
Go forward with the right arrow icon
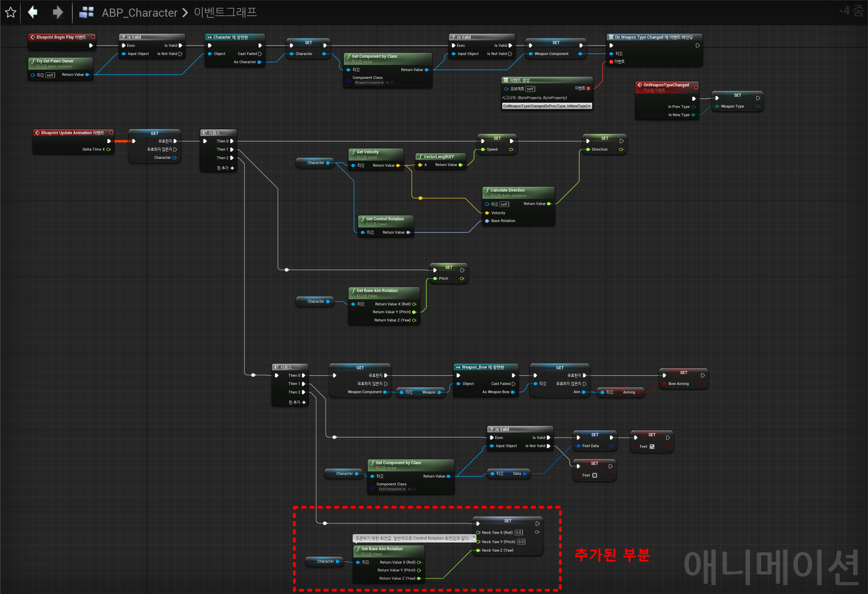tap(57, 12)
